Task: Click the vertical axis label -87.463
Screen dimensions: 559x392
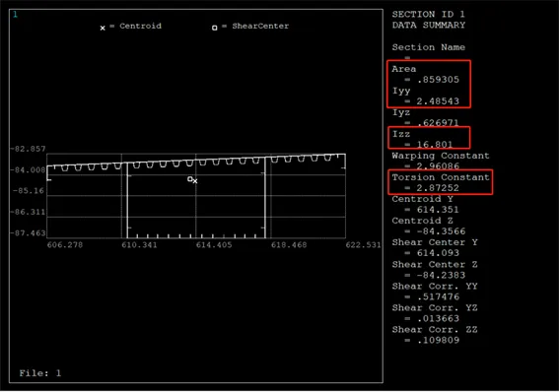Action: point(28,233)
